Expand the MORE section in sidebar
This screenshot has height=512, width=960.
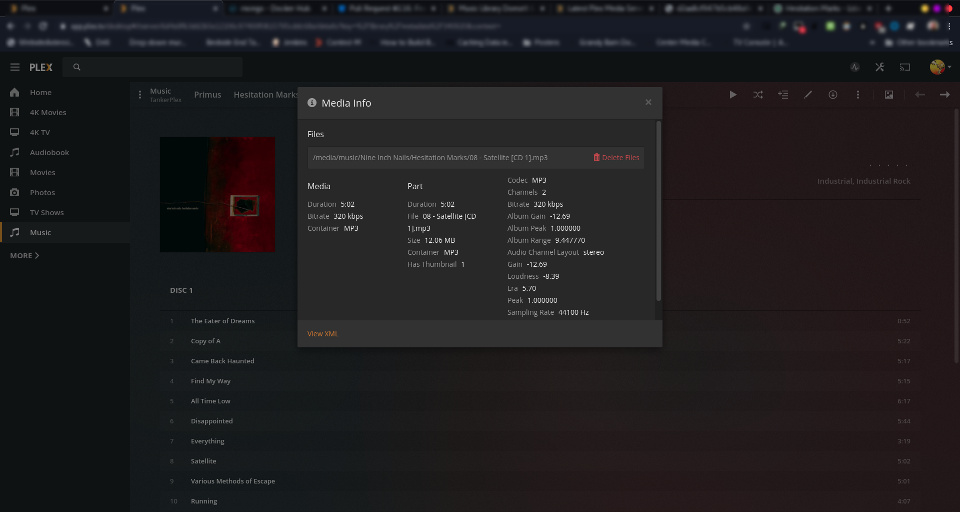[x=24, y=255]
